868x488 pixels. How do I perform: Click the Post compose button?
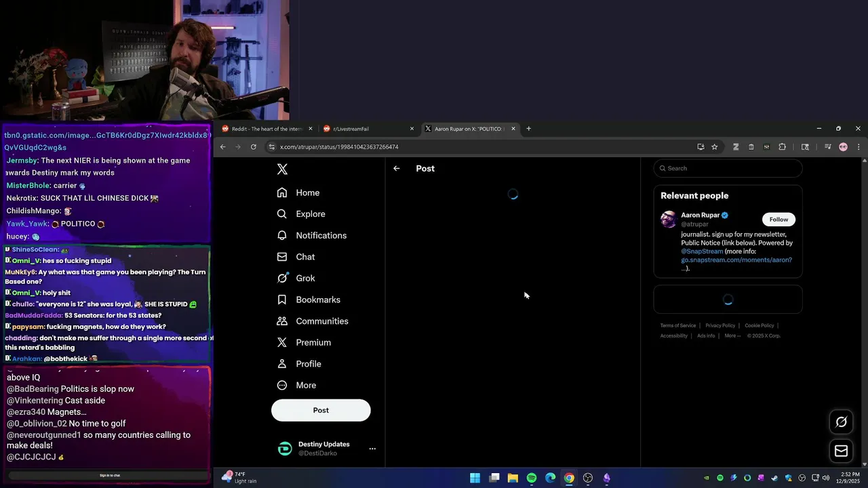click(321, 410)
